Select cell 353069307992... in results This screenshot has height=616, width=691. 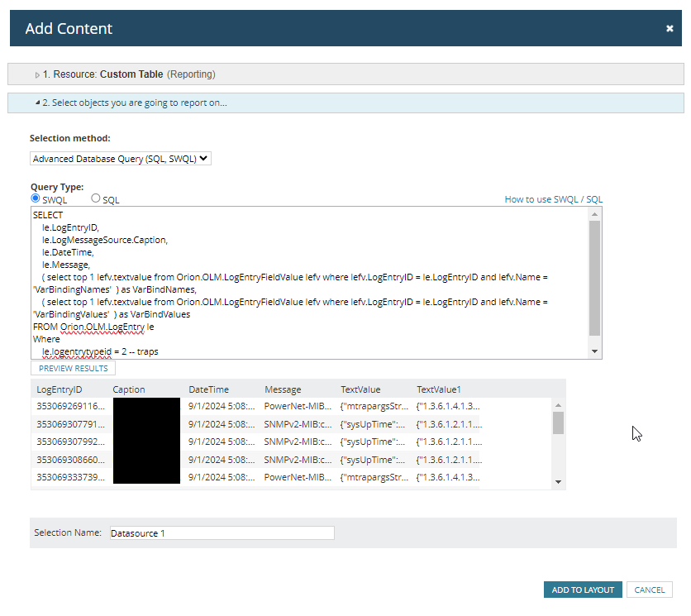(70, 442)
